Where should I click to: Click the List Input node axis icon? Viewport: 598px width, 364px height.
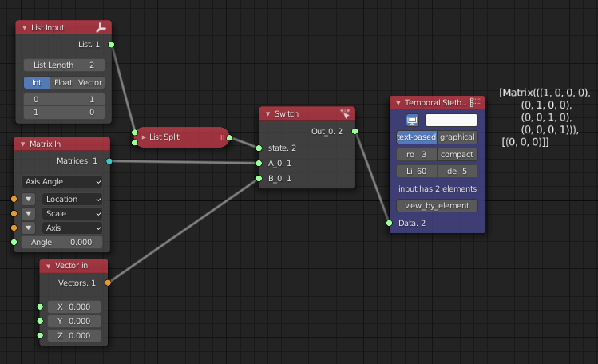[x=101, y=27]
